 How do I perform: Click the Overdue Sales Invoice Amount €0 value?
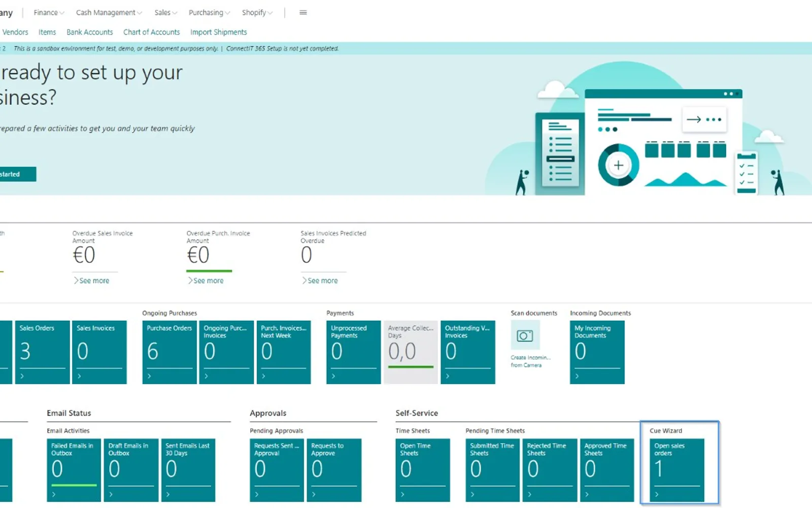84,255
